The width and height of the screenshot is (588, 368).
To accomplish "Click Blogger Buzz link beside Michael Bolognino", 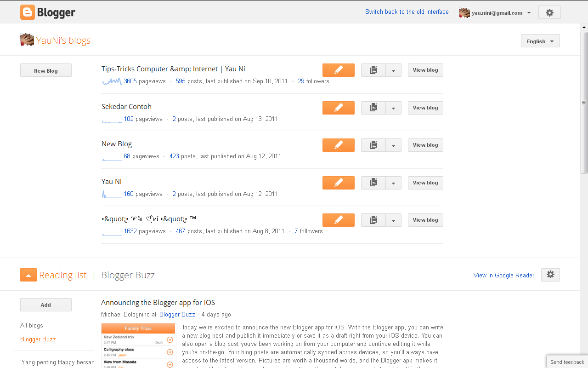I will click(177, 315).
